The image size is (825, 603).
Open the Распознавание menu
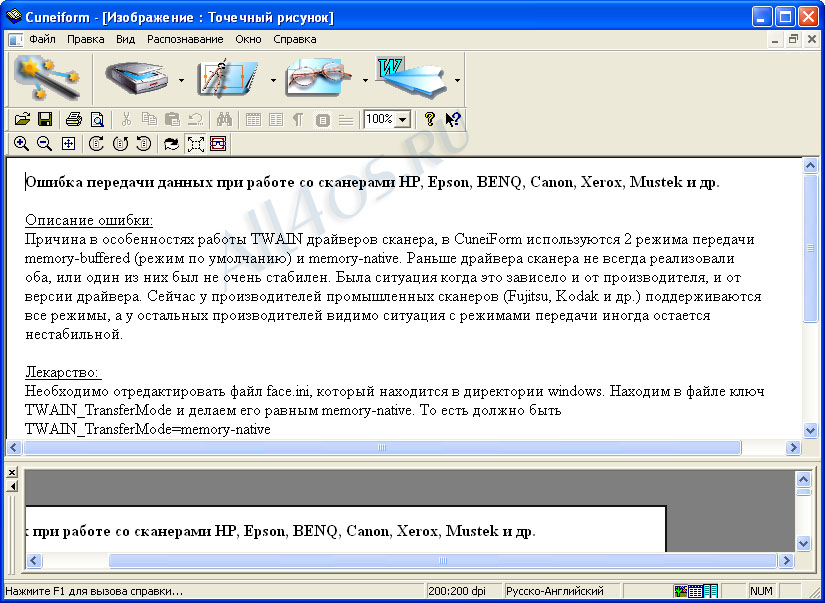click(x=185, y=39)
